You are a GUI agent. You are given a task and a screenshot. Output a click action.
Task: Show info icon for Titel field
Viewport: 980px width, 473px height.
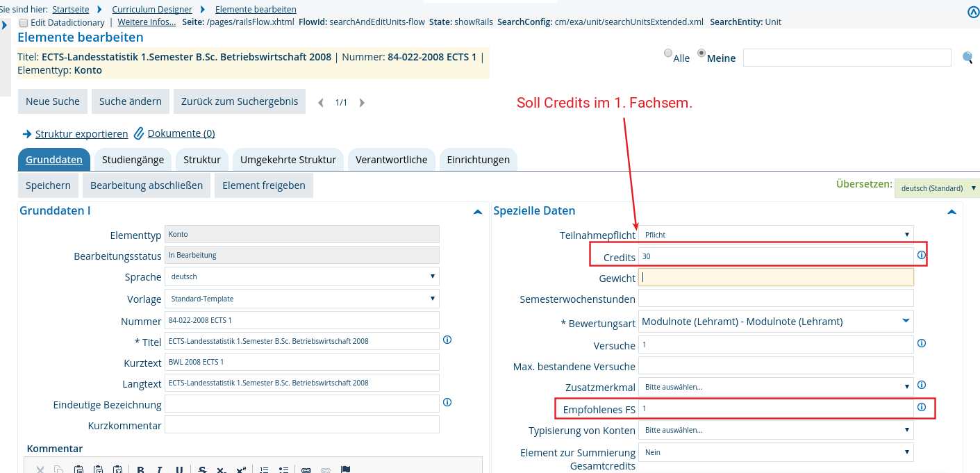tap(447, 340)
